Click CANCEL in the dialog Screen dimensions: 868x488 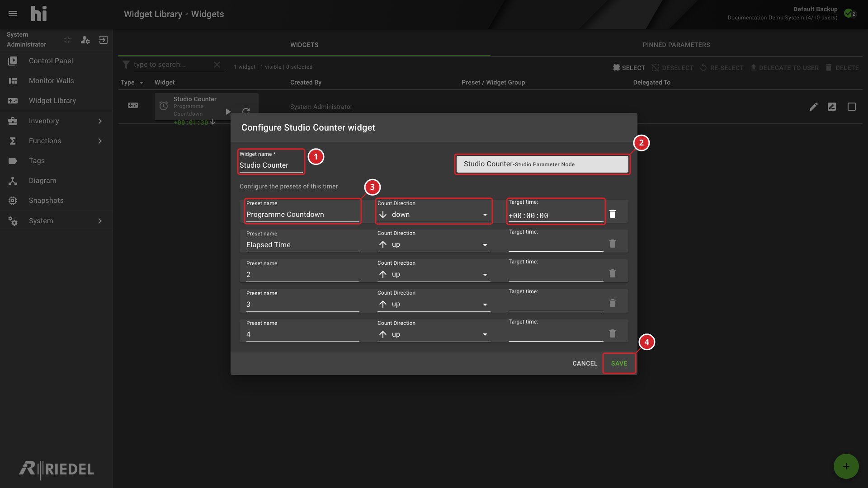point(585,363)
